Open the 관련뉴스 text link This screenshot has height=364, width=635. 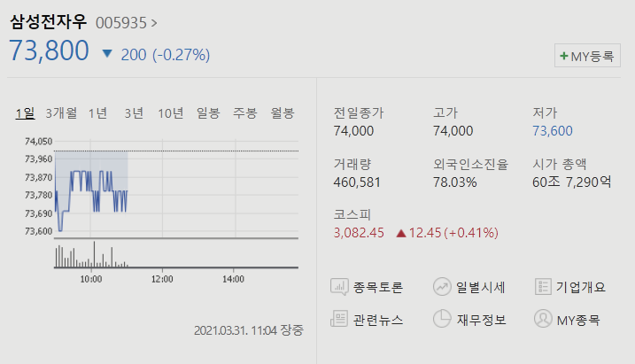[378, 320]
